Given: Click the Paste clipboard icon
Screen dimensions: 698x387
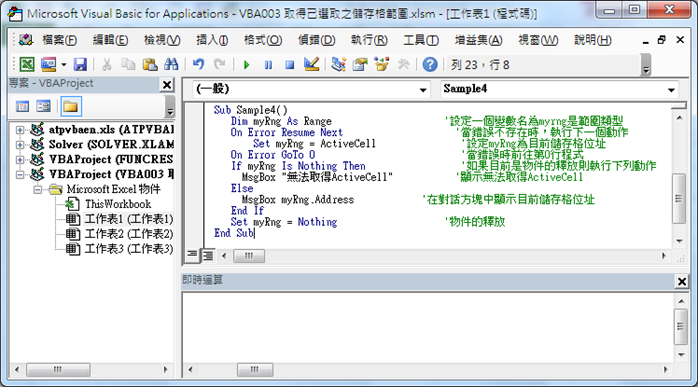Looking at the screenshot, I should tap(150, 65).
